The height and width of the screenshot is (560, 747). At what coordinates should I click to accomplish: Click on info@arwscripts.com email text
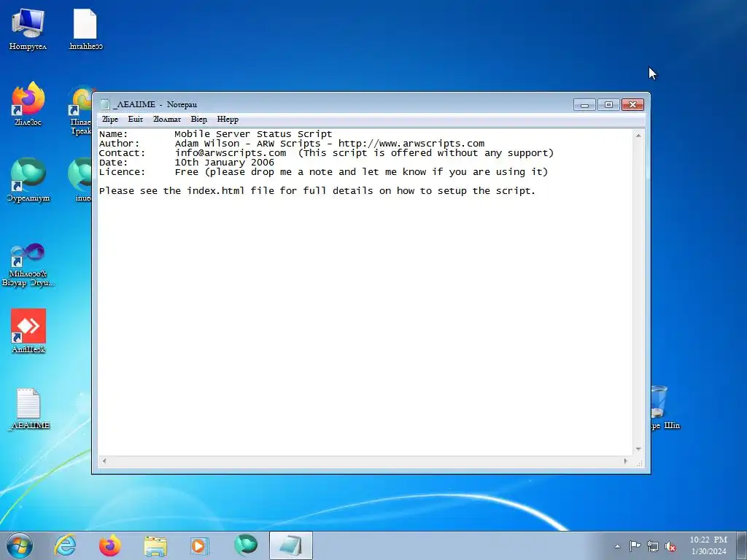tap(231, 153)
